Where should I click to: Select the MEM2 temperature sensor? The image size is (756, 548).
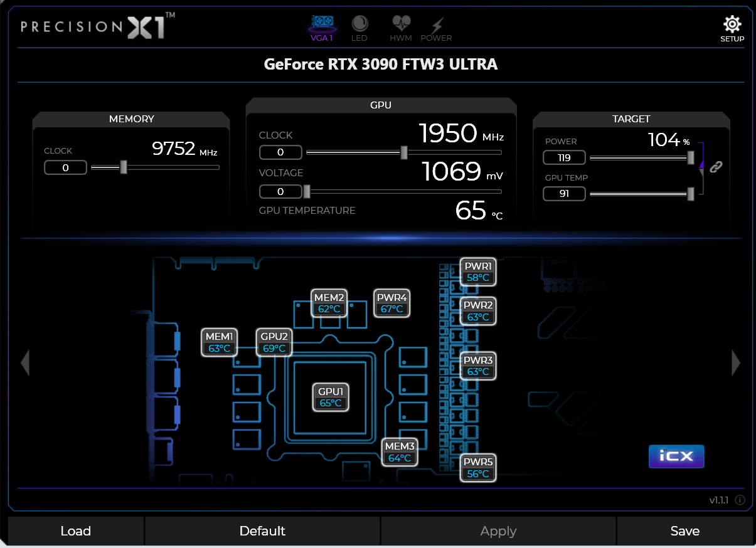point(329,303)
